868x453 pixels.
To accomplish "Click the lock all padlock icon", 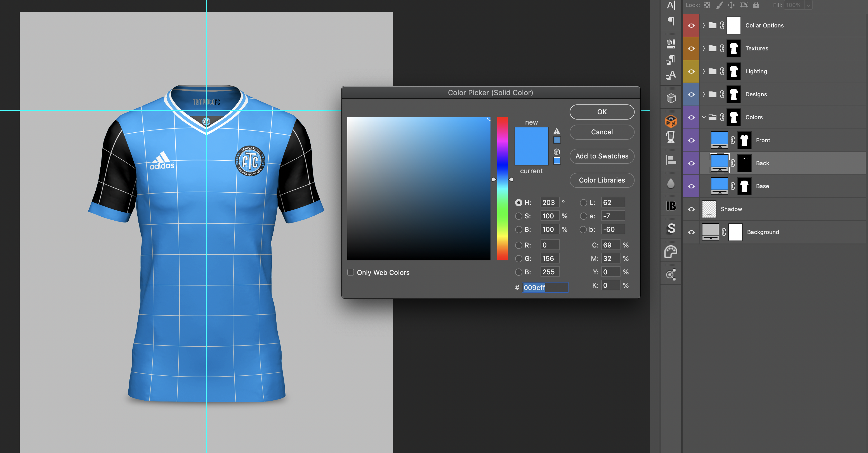I will (x=756, y=5).
